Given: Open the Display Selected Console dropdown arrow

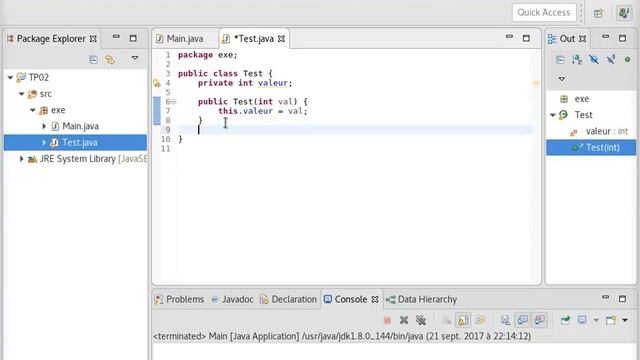Looking at the screenshot, I should tap(596, 320).
